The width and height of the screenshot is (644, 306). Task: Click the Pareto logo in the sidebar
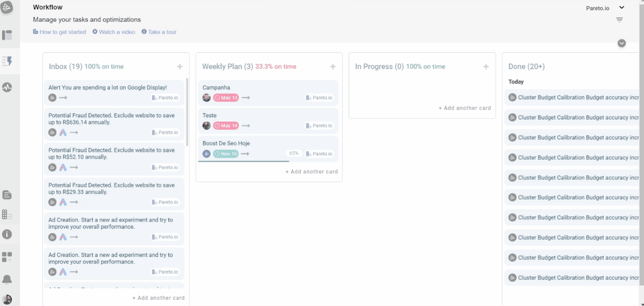7,7
